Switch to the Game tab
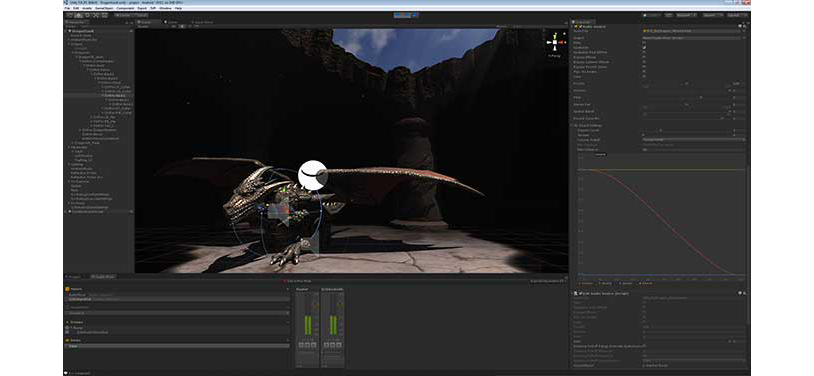 (172, 22)
